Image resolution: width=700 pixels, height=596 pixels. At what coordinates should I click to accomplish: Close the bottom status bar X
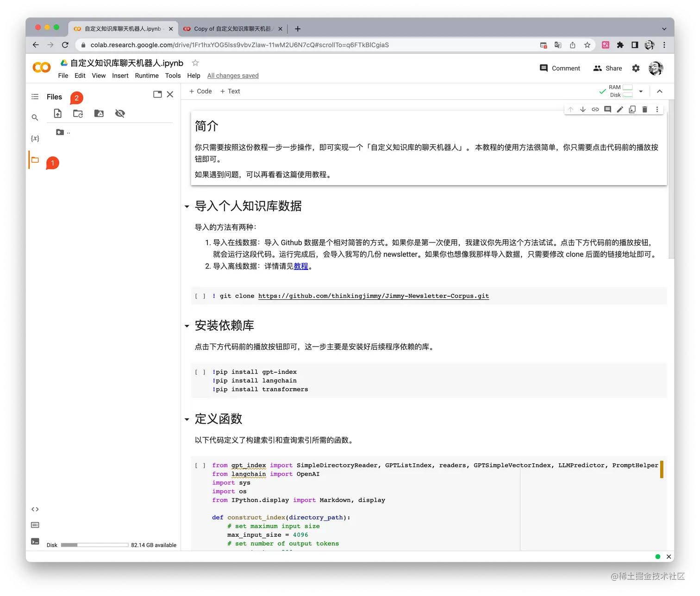tap(669, 557)
